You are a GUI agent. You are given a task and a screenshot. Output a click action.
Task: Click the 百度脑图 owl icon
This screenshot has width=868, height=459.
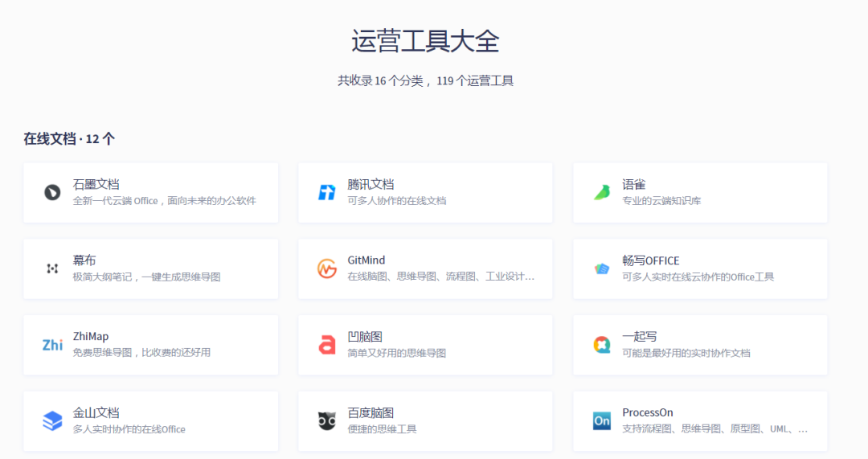(327, 420)
